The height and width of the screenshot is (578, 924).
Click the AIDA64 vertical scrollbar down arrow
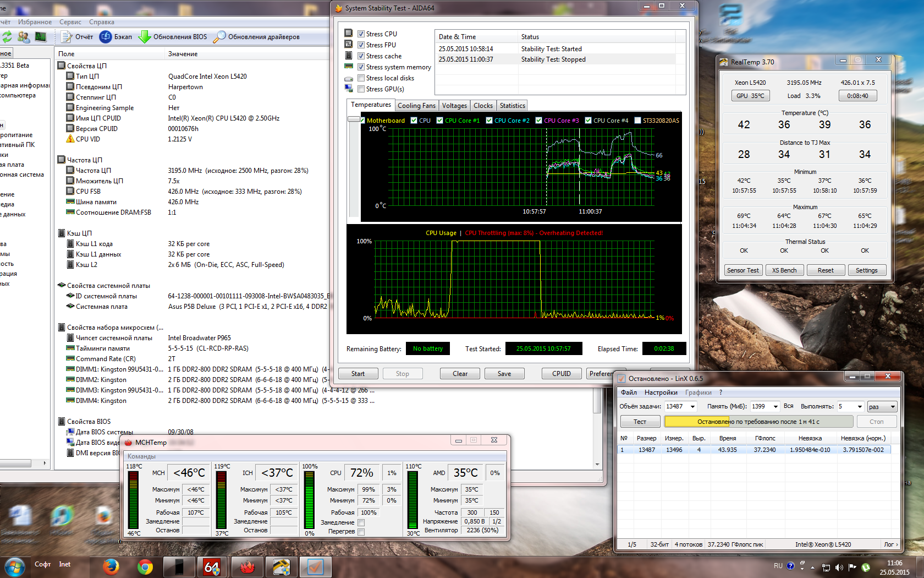(597, 465)
